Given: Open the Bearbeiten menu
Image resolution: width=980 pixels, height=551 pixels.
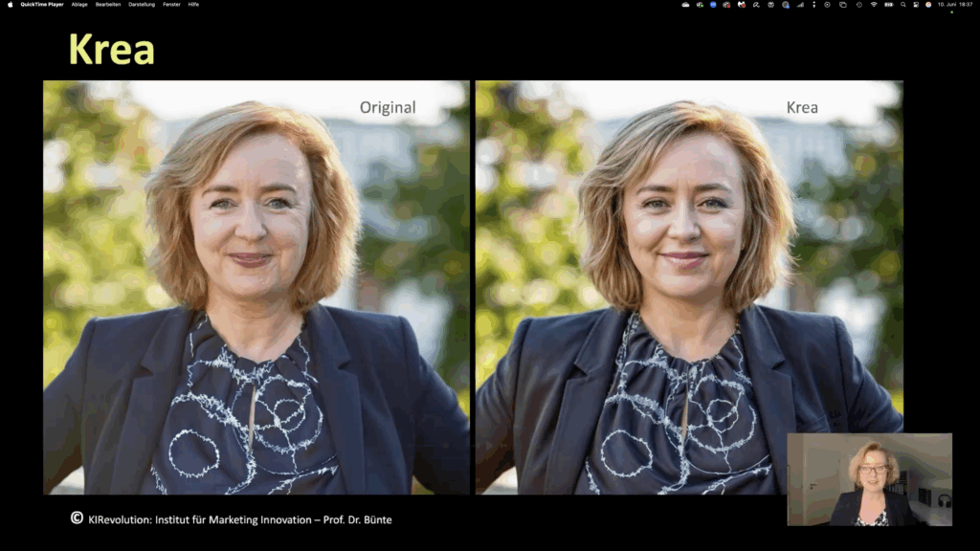Looking at the screenshot, I should coord(108,5).
